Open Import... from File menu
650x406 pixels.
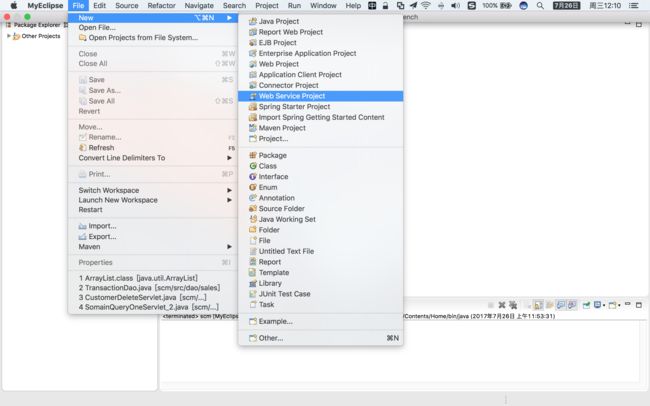click(153, 226)
